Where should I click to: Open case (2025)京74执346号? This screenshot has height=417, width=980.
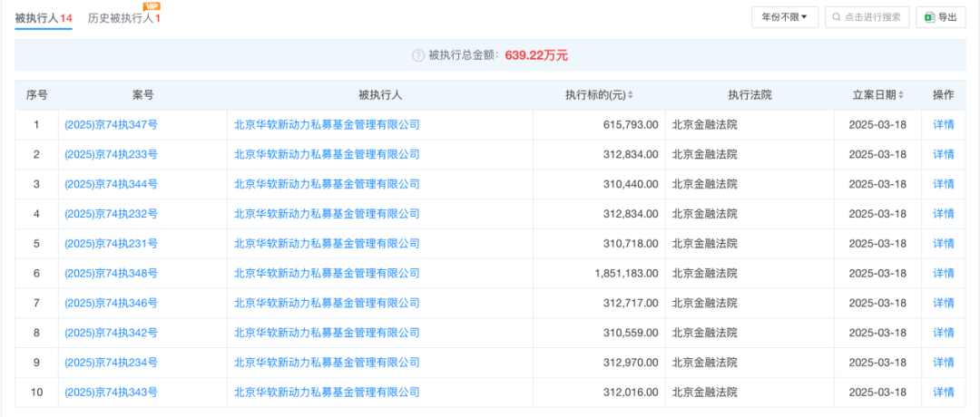tap(112, 303)
